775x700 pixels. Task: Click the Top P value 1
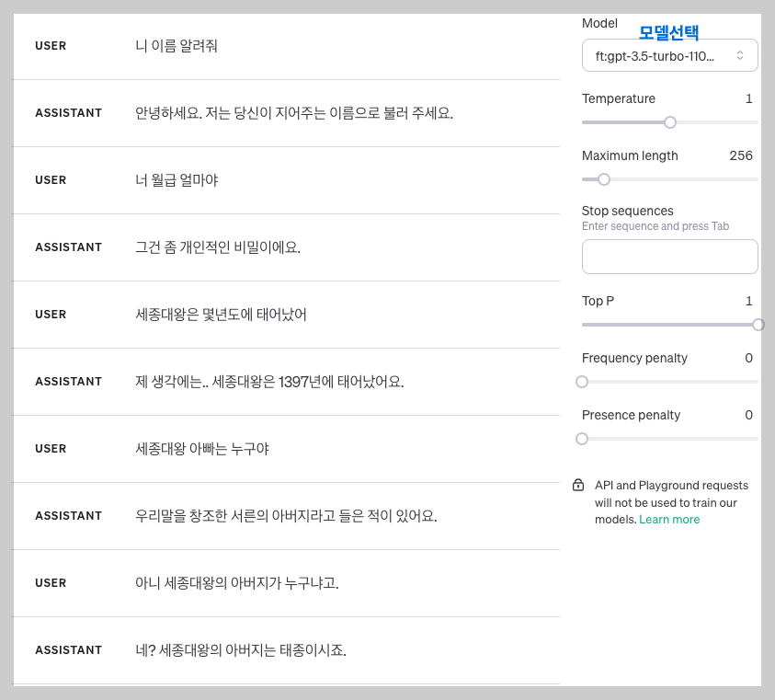[749, 301]
